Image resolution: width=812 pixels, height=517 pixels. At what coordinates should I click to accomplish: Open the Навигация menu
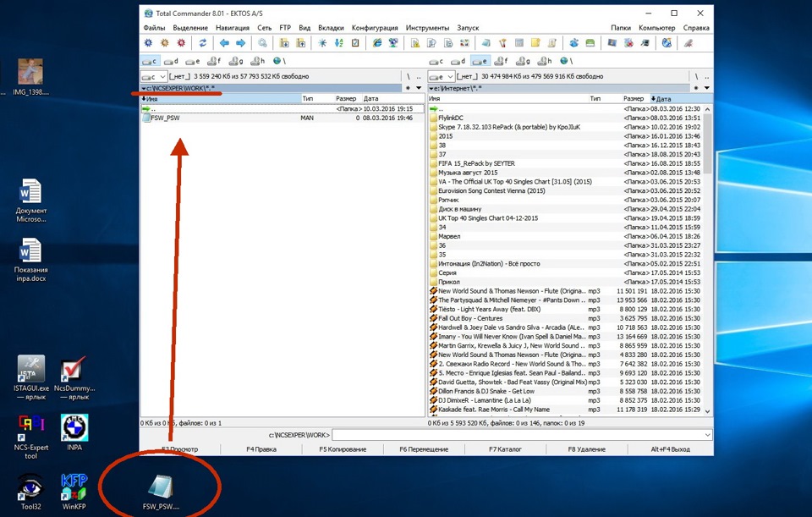point(233,28)
